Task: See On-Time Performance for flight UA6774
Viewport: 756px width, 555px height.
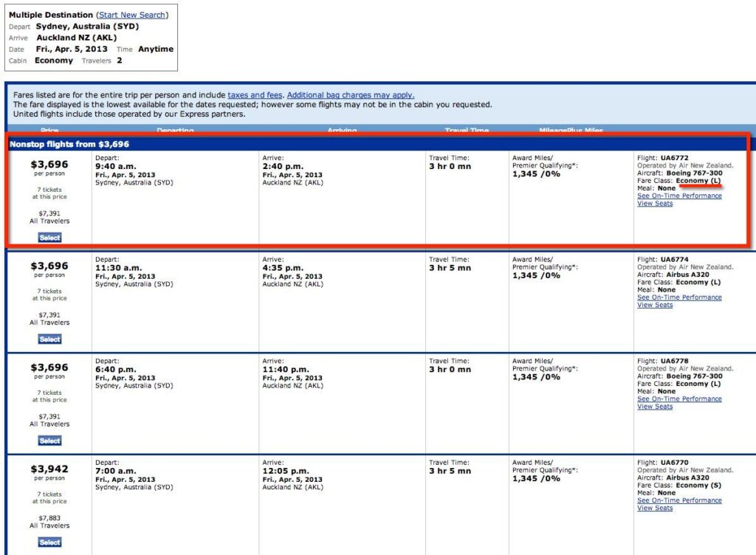Action: 679,297
